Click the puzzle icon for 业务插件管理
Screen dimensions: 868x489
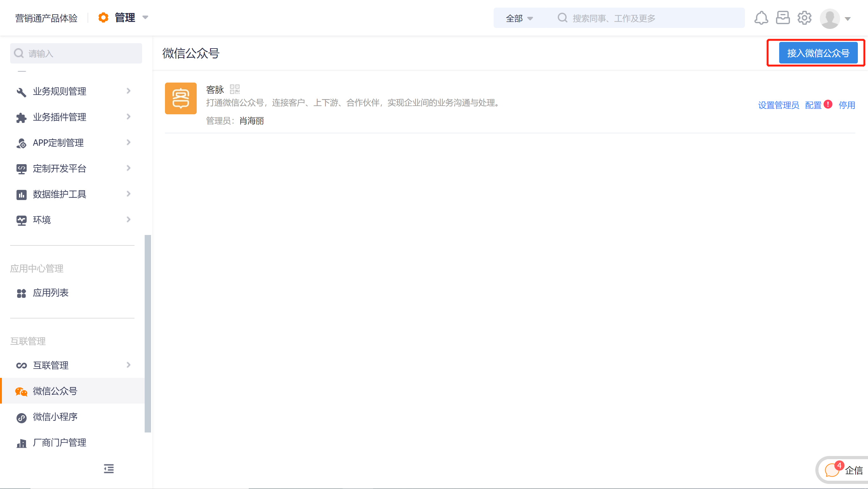click(x=22, y=117)
